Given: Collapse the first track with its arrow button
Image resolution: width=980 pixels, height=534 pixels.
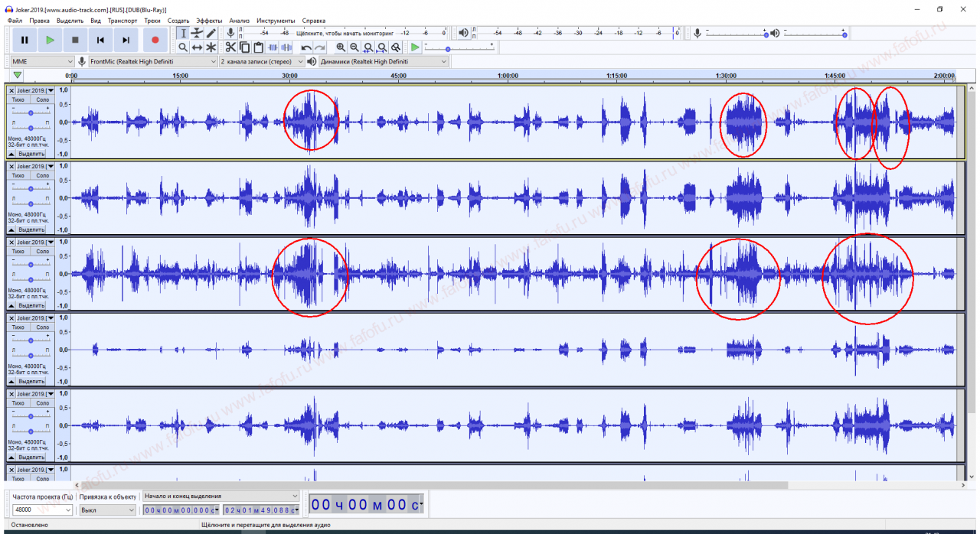Looking at the screenshot, I should click(12, 154).
